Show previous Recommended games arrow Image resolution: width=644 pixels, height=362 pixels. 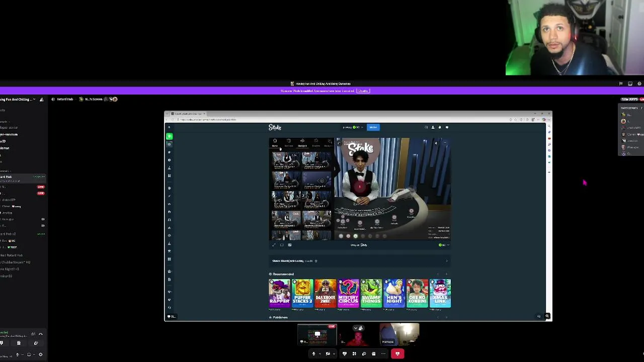pos(438,274)
